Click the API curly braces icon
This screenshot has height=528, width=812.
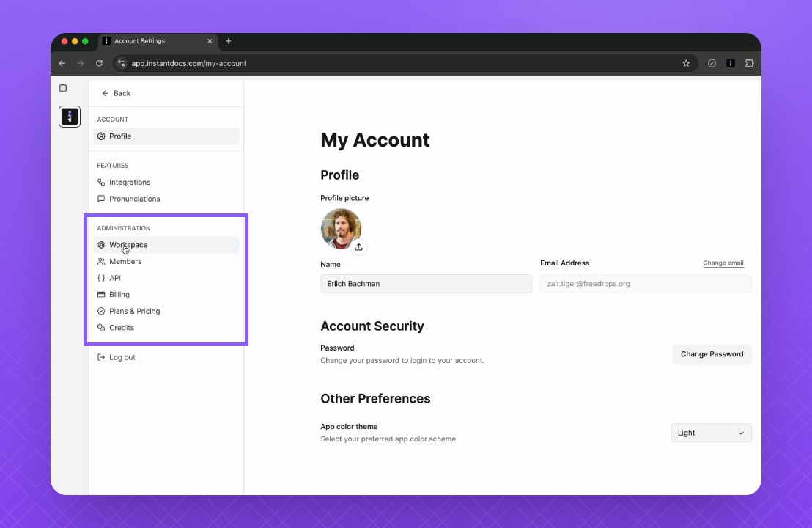(x=101, y=278)
